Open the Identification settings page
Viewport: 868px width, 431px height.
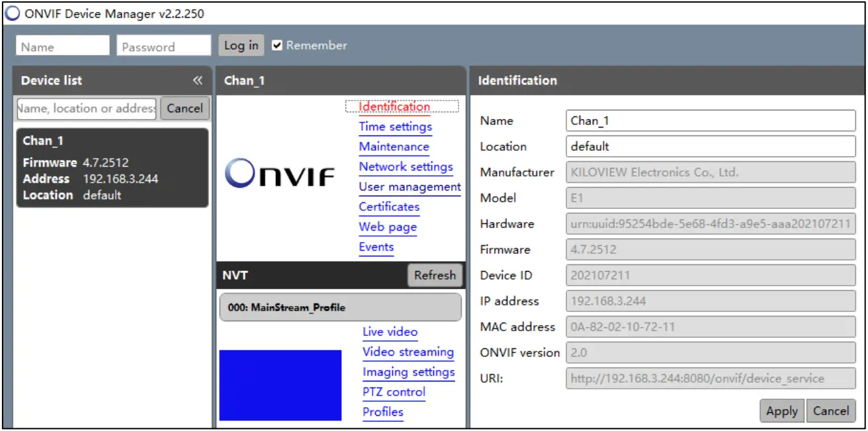pos(393,106)
